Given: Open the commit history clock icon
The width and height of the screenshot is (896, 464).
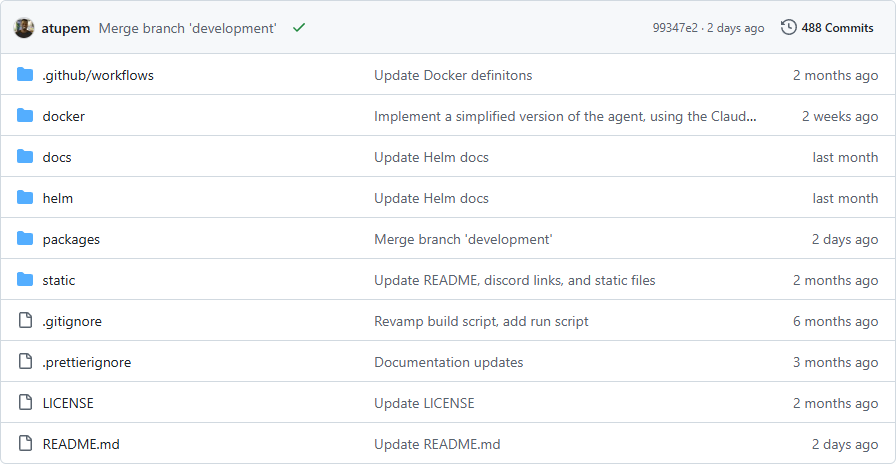Looking at the screenshot, I should click(x=789, y=28).
